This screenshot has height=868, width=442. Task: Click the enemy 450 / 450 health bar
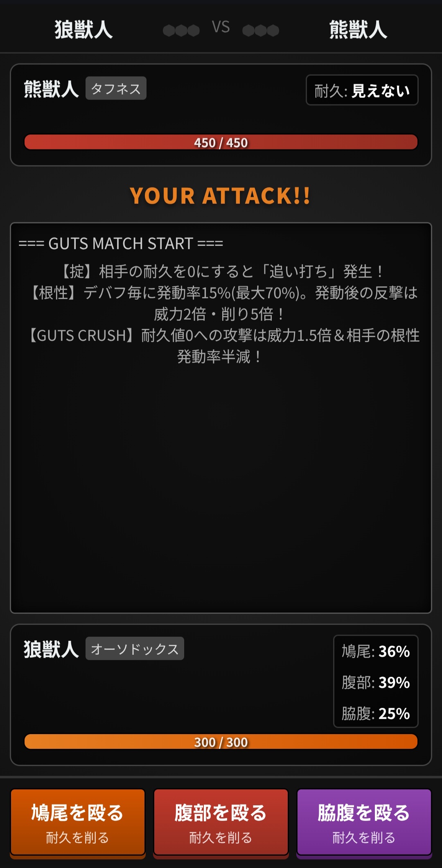pos(221,142)
